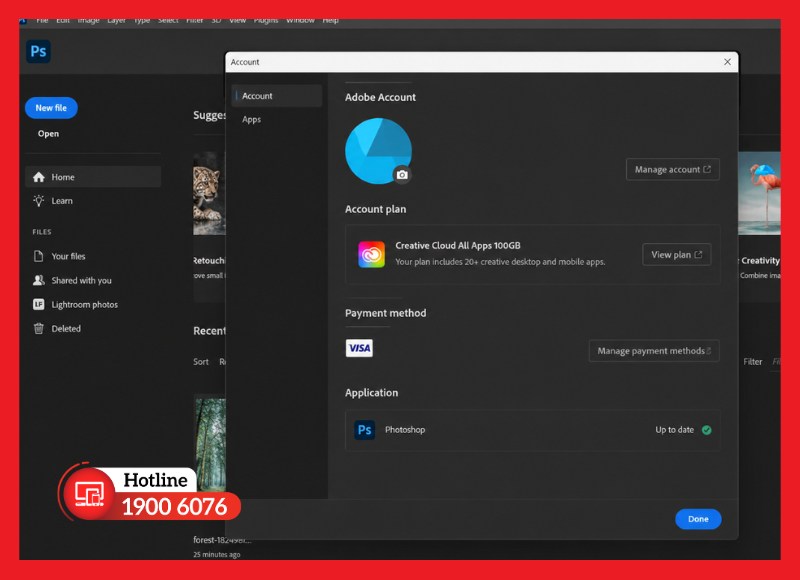Click the blue Done button
The height and width of the screenshot is (580, 800).
point(698,519)
